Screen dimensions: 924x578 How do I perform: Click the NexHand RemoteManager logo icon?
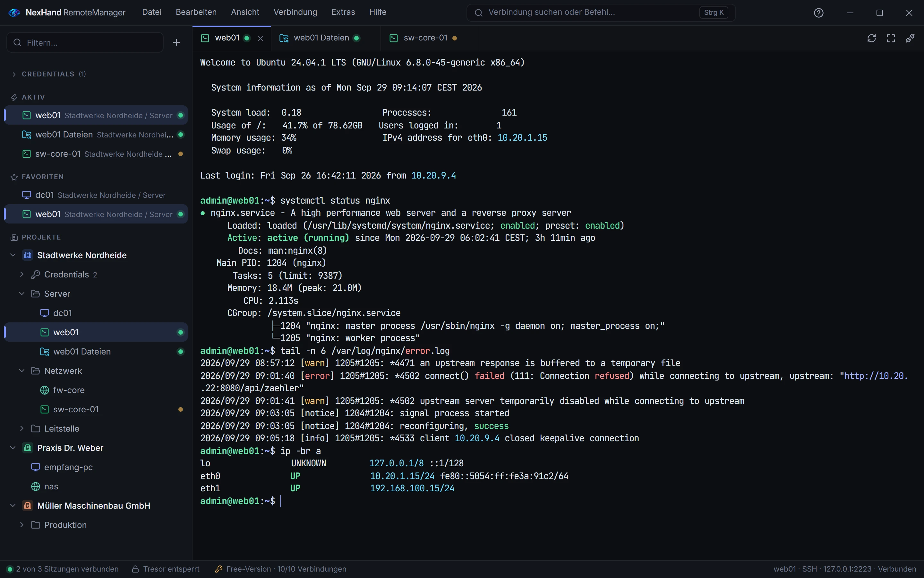tap(14, 13)
